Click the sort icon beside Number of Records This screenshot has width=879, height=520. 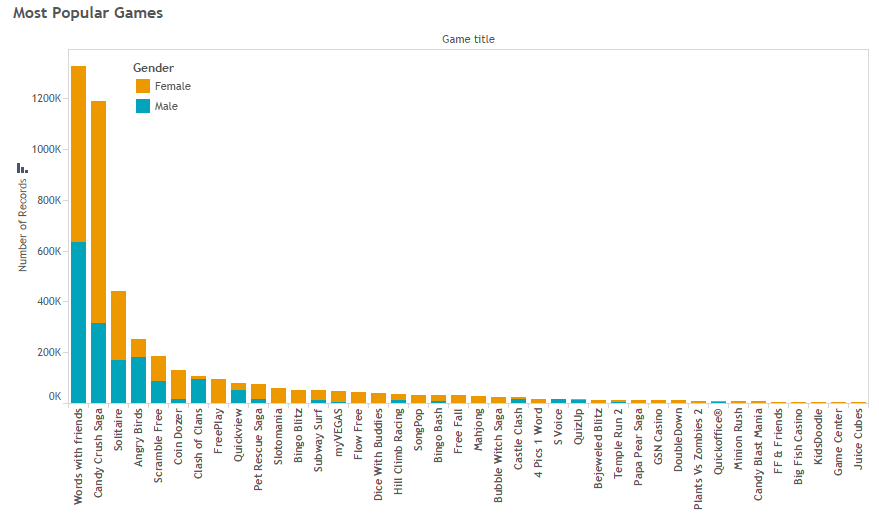click(x=22, y=168)
